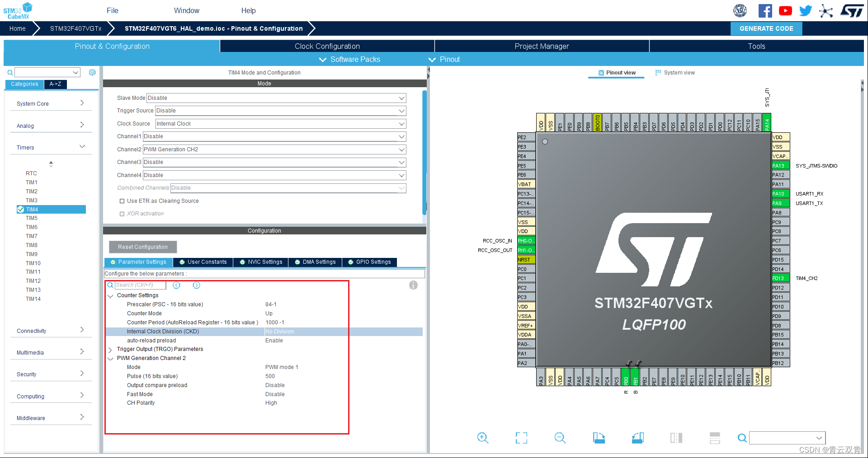Image resolution: width=868 pixels, height=458 pixels.
Task: Zoom in on the pinout view
Action: pyautogui.click(x=483, y=438)
